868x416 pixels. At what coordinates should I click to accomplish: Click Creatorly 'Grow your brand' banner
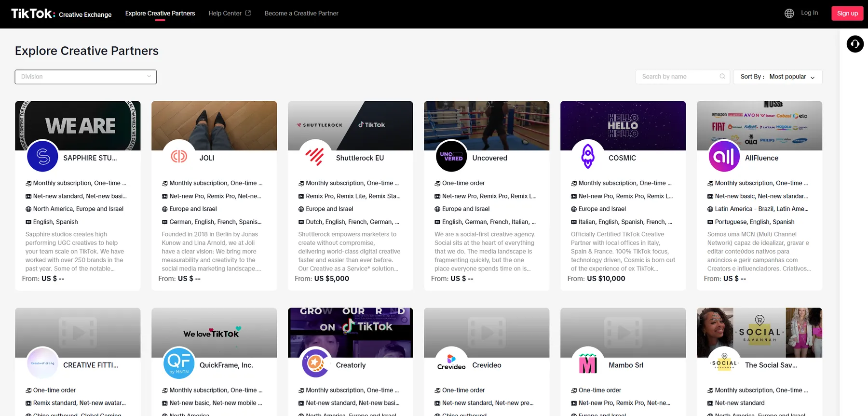(x=351, y=333)
